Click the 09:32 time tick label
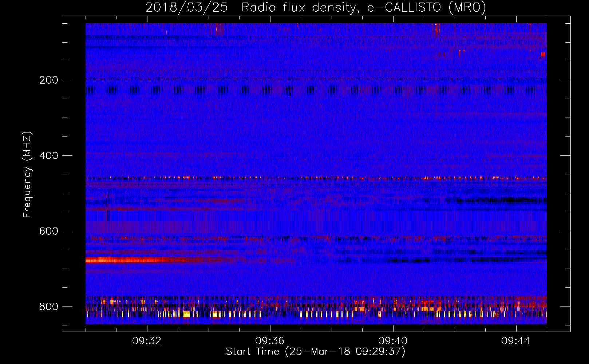 click(147, 341)
